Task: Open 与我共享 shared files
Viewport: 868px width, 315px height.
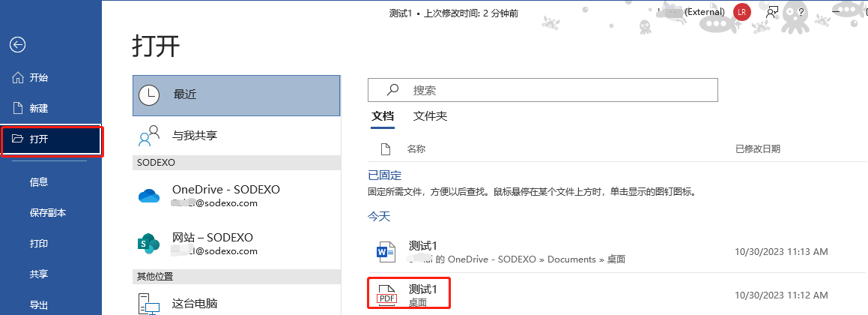Action: (x=237, y=135)
